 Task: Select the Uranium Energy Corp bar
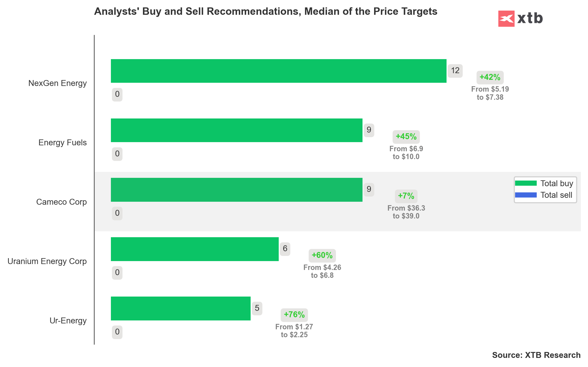coord(195,249)
